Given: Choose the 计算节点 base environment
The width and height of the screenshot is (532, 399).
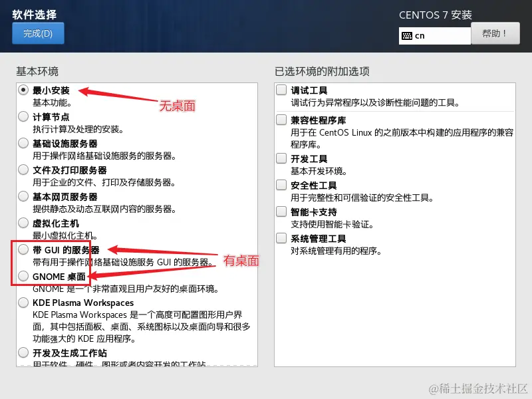Looking at the screenshot, I should point(23,116).
